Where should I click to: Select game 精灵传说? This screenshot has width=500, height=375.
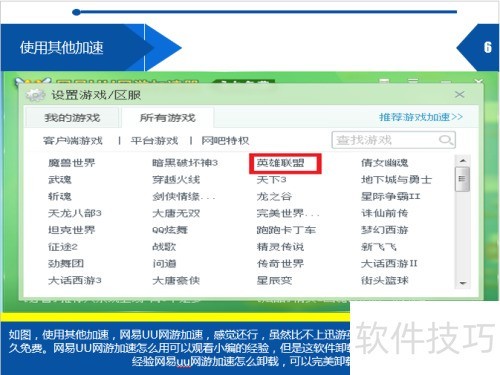(280, 247)
